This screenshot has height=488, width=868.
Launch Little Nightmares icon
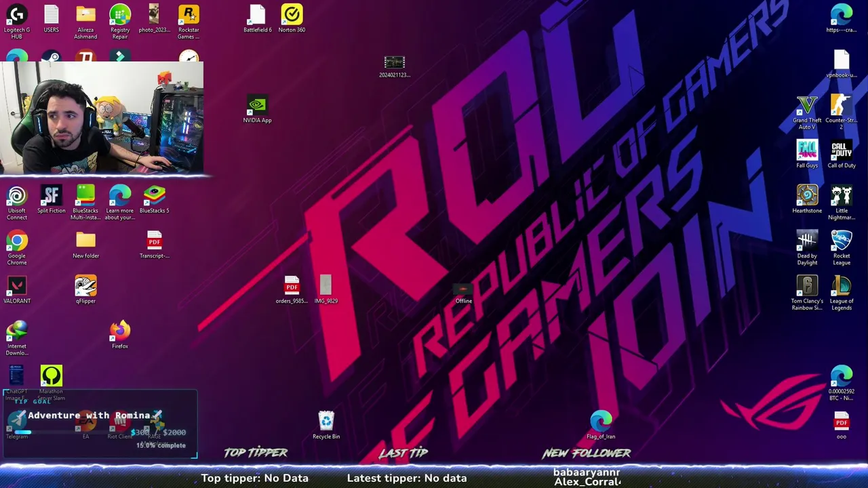(842, 203)
